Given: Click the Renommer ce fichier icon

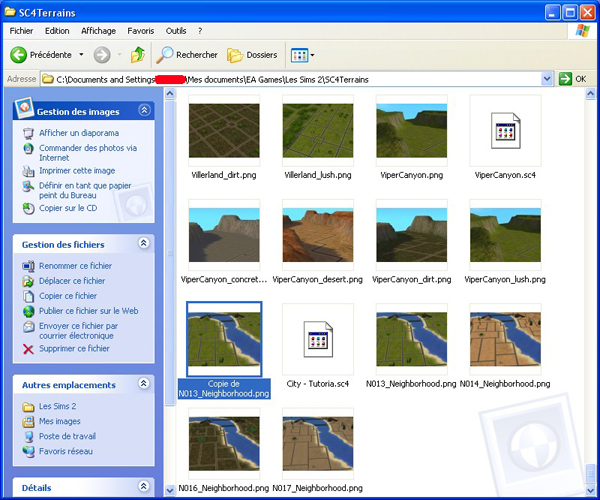Looking at the screenshot, I should pos(28,266).
